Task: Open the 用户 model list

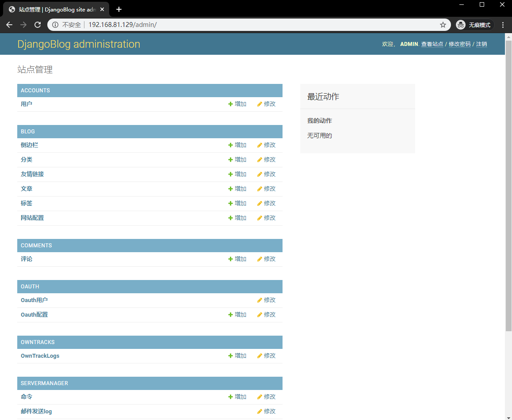Action: coord(27,104)
